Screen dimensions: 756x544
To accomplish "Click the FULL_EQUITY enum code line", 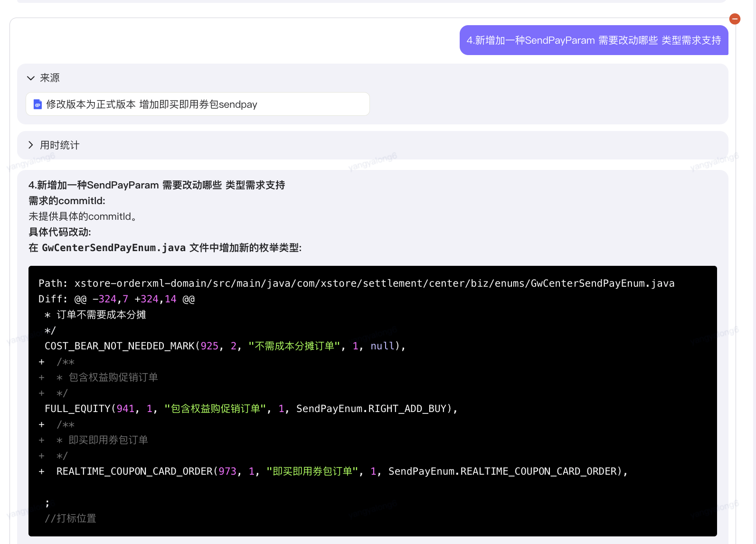I will coord(251,409).
